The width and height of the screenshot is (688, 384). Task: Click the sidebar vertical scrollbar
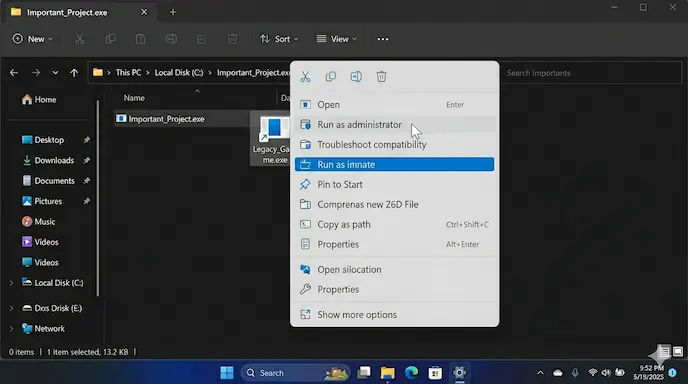click(x=97, y=198)
